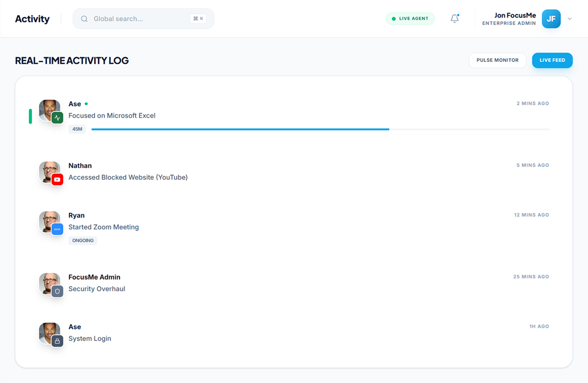Focus the Global search input field
588x383 pixels.
tap(139, 19)
